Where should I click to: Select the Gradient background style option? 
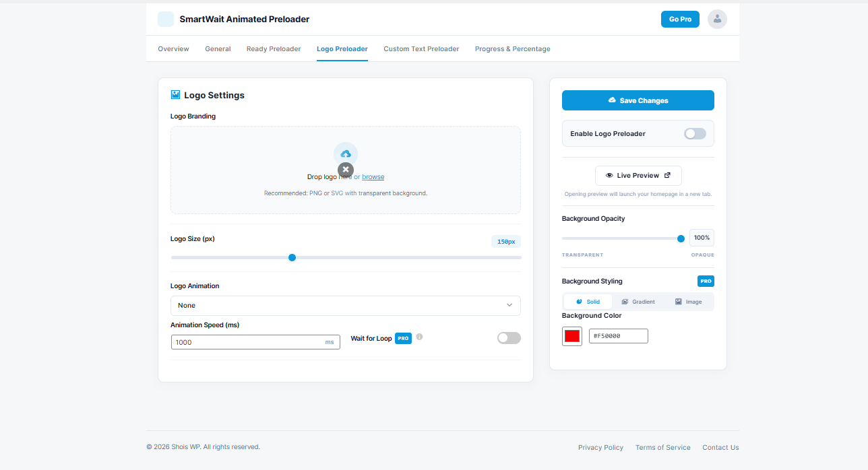[x=638, y=302]
